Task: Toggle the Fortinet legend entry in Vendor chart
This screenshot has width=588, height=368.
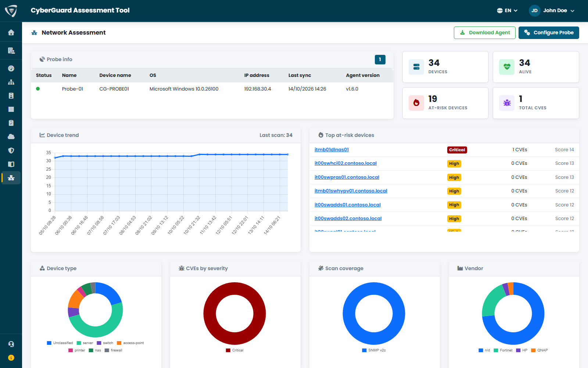Action: pos(503,350)
